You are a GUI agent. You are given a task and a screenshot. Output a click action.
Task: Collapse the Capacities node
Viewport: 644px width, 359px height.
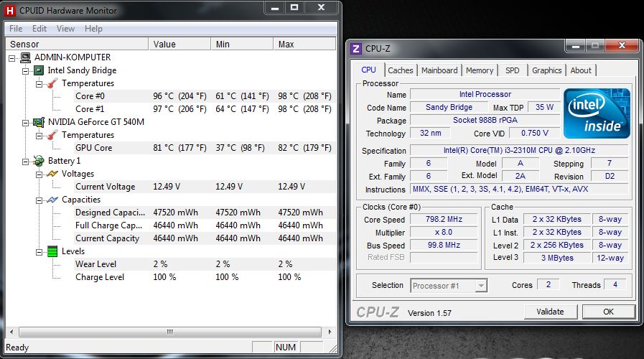39,200
